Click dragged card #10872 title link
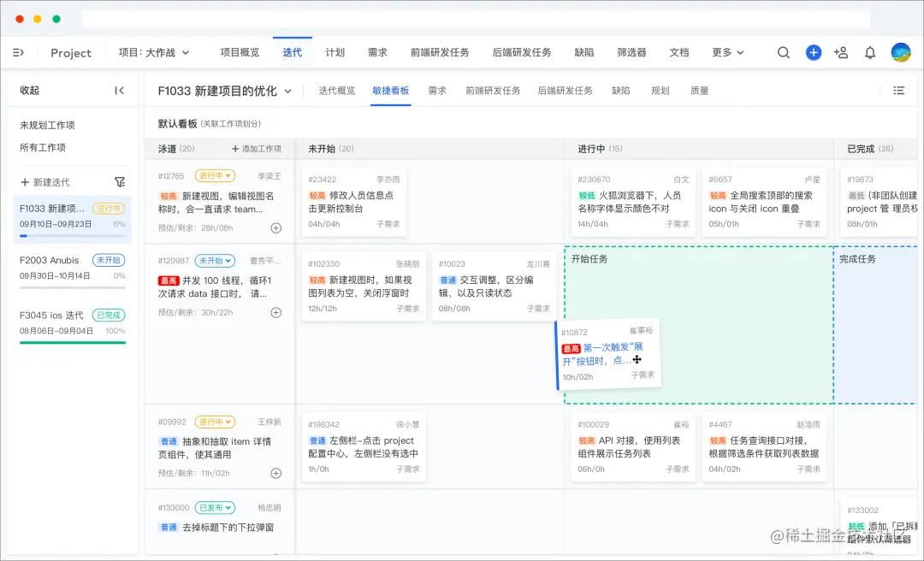This screenshot has width=924, height=561. [x=603, y=353]
